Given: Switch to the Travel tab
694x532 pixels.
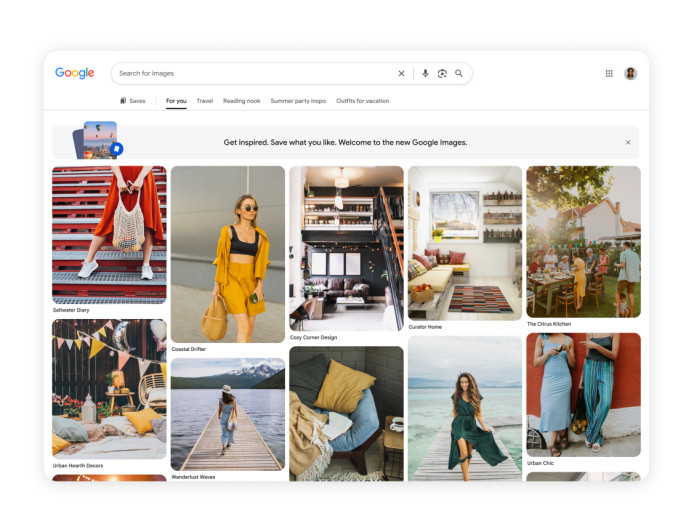Looking at the screenshot, I should pyautogui.click(x=205, y=101).
